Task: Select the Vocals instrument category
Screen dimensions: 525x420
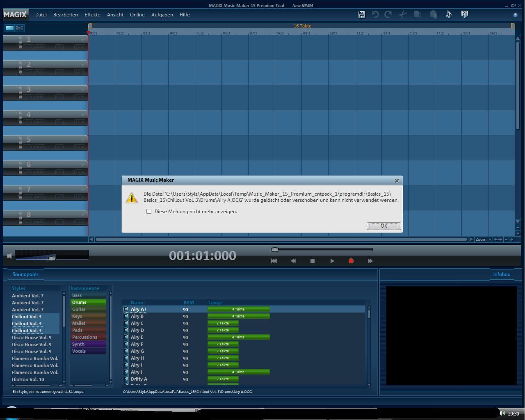Action: [88, 351]
